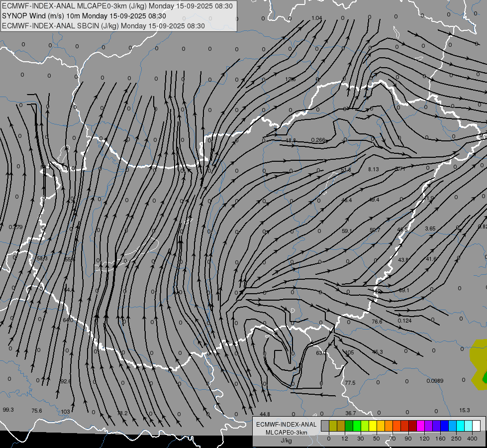This screenshot has width=487, height=448.
Task: Click the legend tick label 250
Action: pos(456,439)
